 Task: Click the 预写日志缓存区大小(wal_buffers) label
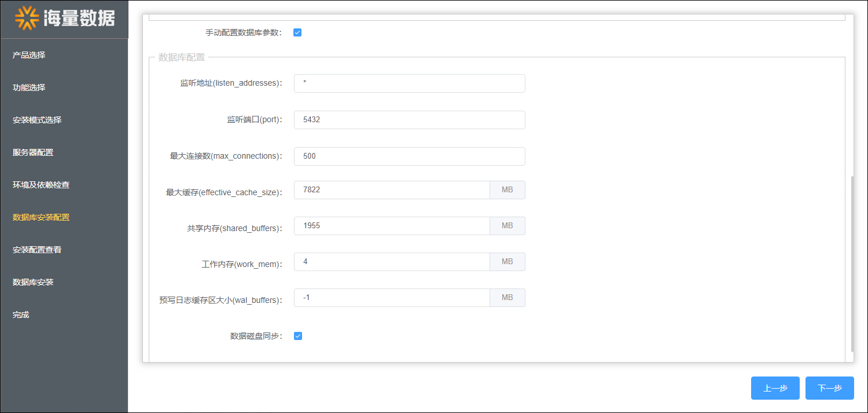tap(221, 300)
